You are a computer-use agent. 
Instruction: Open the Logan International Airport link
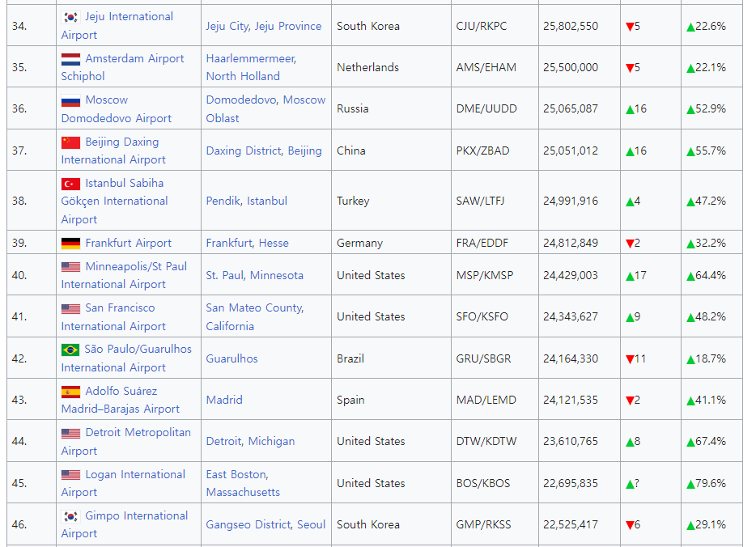click(123, 483)
